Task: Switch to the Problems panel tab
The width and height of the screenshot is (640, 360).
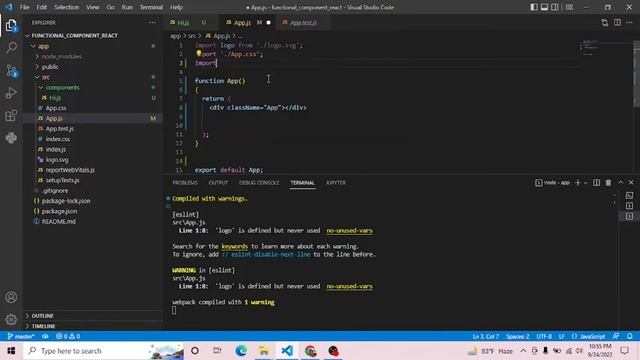Action: tap(185, 182)
